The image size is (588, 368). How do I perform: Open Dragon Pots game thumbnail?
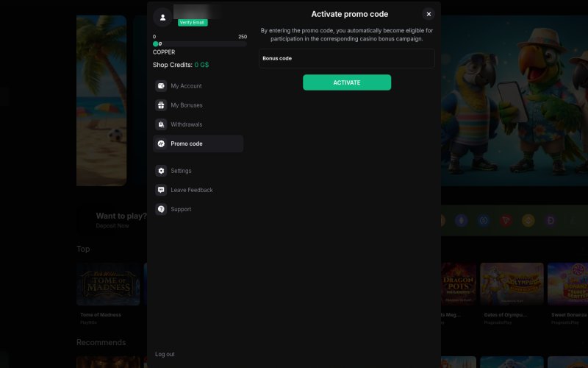[459, 284]
